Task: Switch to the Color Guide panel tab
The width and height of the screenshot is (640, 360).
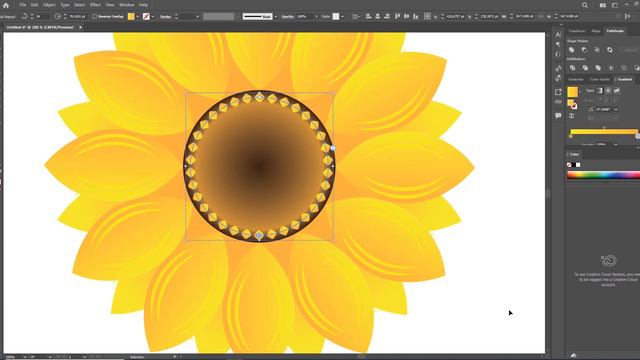Action: pyautogui.click(x=600, y=79)
